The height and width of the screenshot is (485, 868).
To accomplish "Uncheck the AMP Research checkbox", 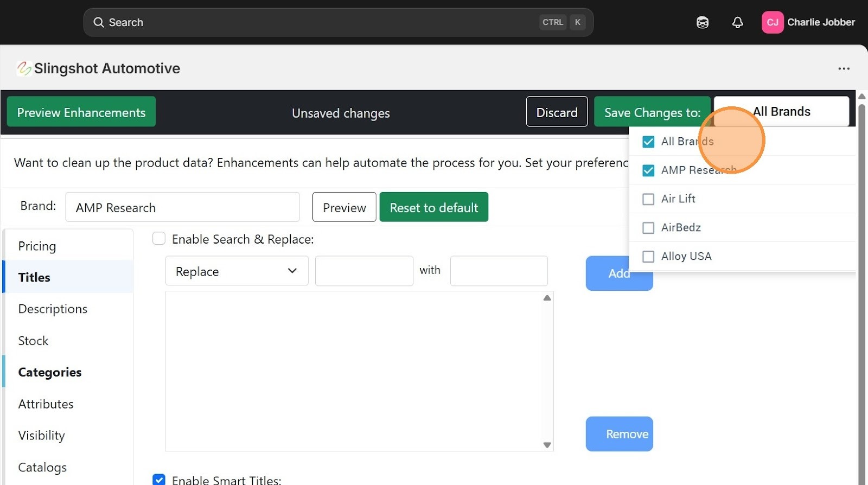I will (648, 170).
